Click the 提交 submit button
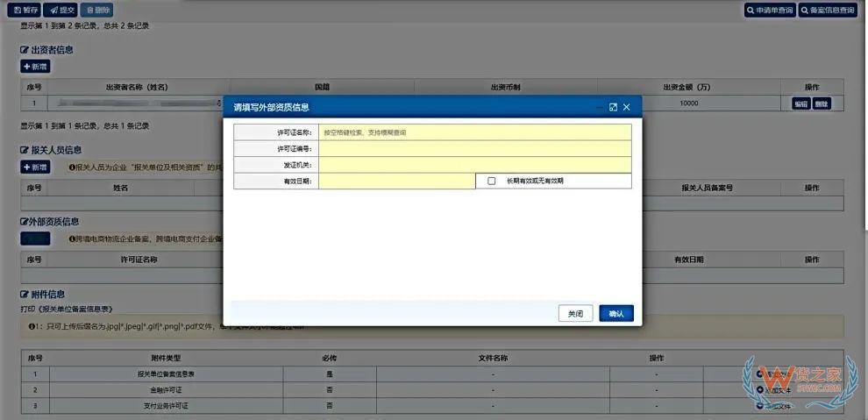 pyautogui.click(x=60, y=11)
